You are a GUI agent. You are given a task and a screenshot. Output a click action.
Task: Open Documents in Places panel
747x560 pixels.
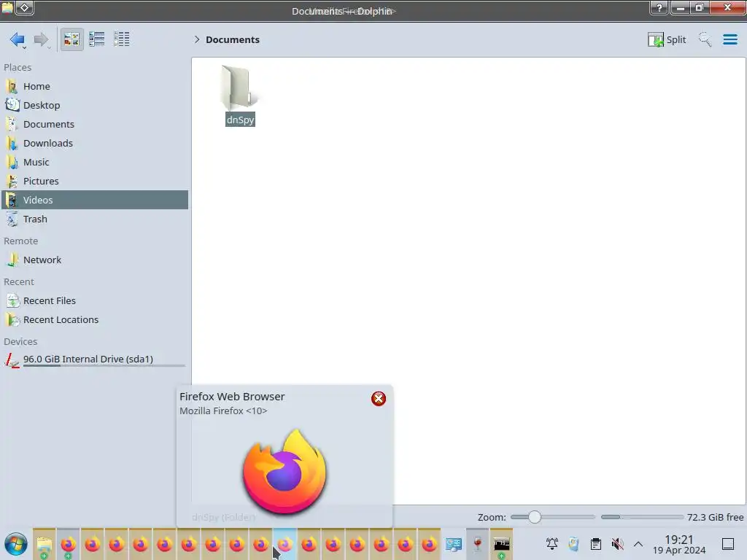(95, 124)
